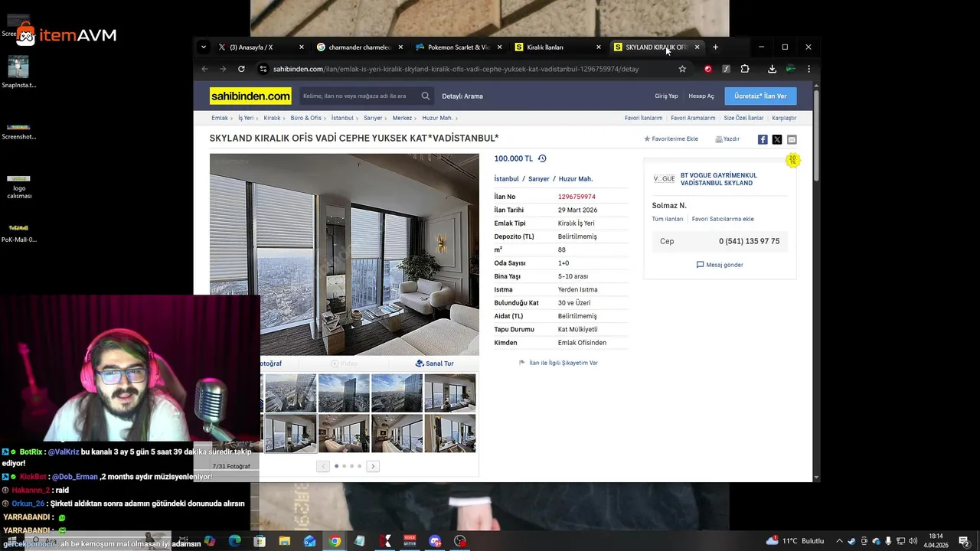Open the sahibinden.com logo home
This screenshot has height=551, width=980.
[250, 96]
